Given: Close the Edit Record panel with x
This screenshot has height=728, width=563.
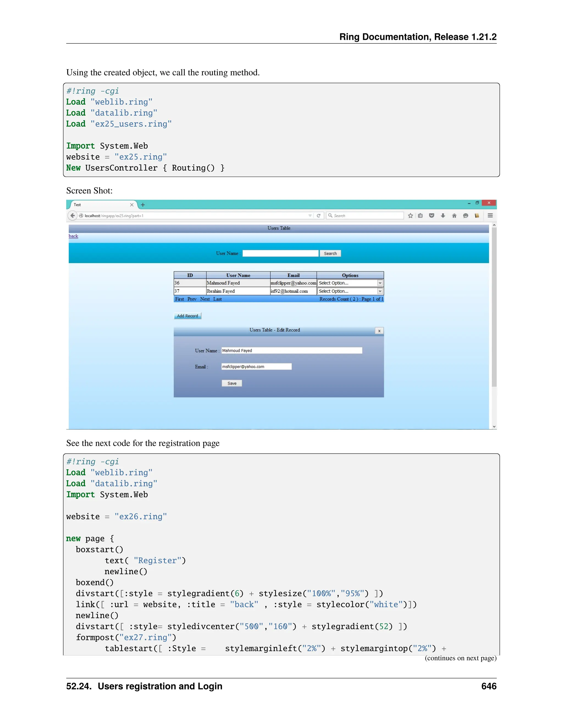Looking at the screenshot, I should pos(379,331).
